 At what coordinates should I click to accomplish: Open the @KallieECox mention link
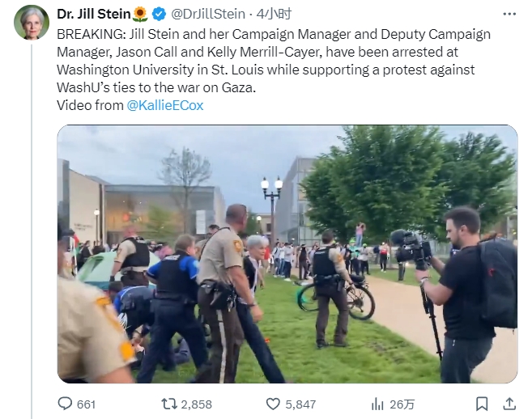[166, 105]
